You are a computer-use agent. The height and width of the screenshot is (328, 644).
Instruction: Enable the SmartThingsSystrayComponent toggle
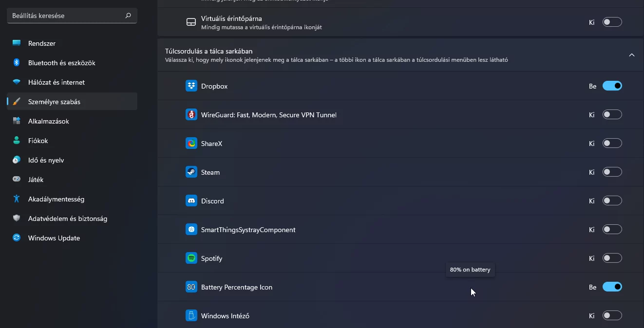click(612, 230)
